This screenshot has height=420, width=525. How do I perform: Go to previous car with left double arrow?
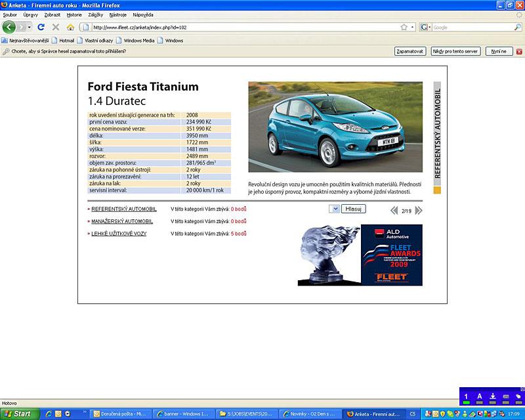point(394,211)
